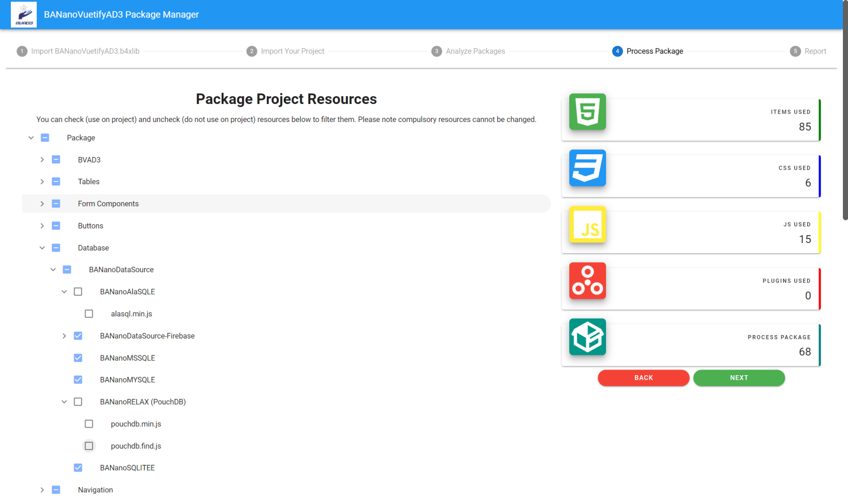This screenshot has width=848, height=504.
Task: Check the BANanoRELAX (PouchDB) checkbox
Action: [78, 402]
